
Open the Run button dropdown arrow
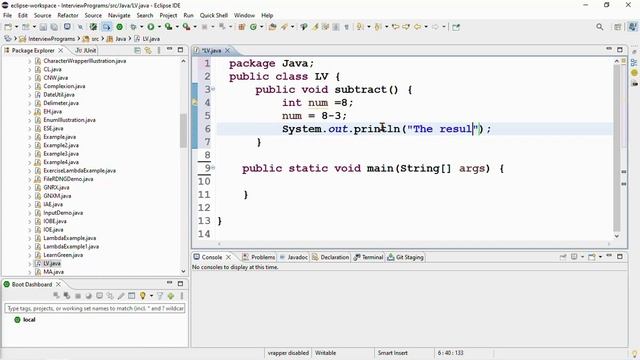tap(159, 27)
